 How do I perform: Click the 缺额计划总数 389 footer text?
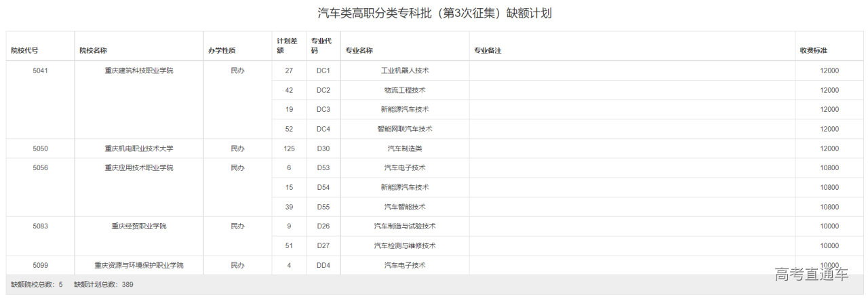104,285
